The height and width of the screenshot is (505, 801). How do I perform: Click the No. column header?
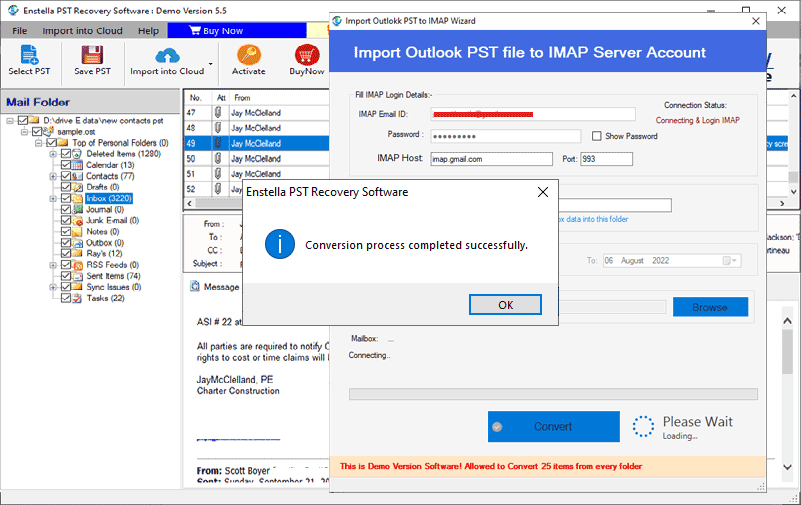click(x=196, y=98)
